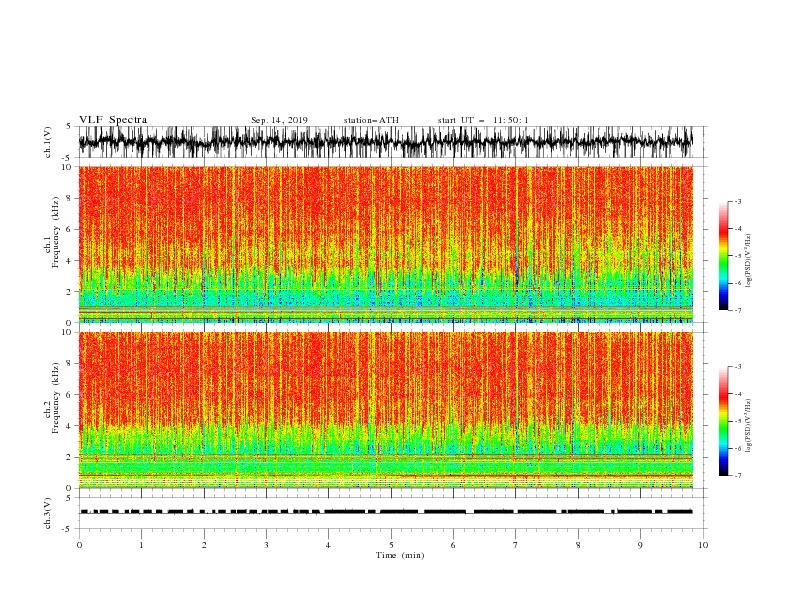This screenshot has height=612, width=792.
Task: Click the time axis tick label '0'
Action: point(79,545)
